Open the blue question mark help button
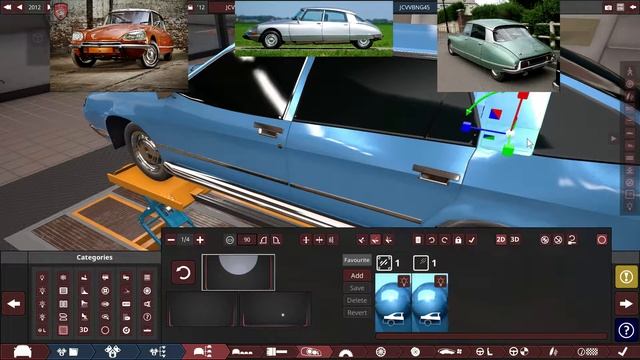 tap(626, 330)
